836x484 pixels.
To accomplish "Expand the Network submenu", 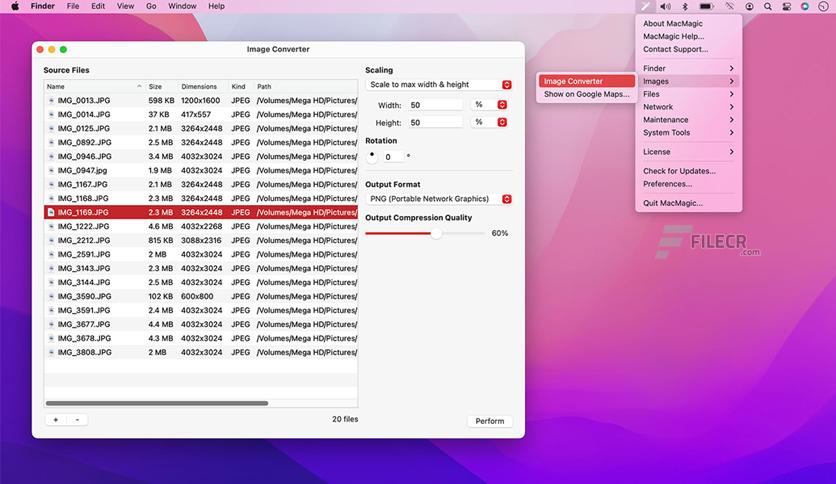I will [x=688, y=107].
